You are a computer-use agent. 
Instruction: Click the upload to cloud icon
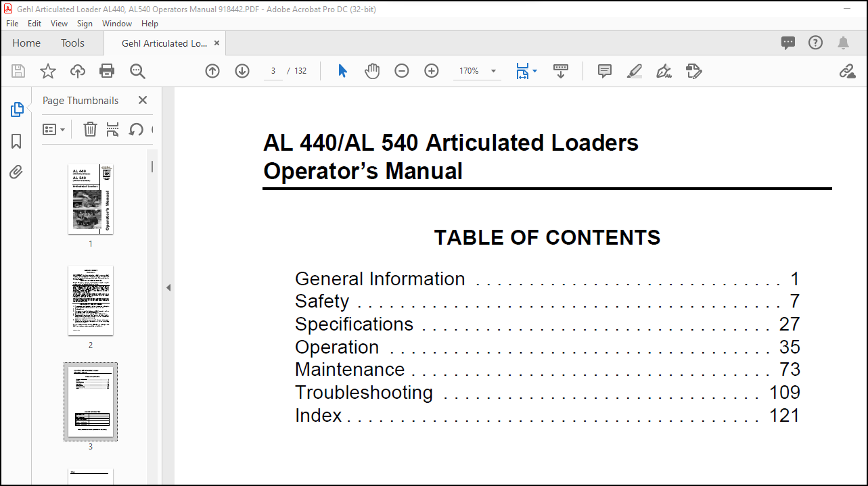pos(78,71)
